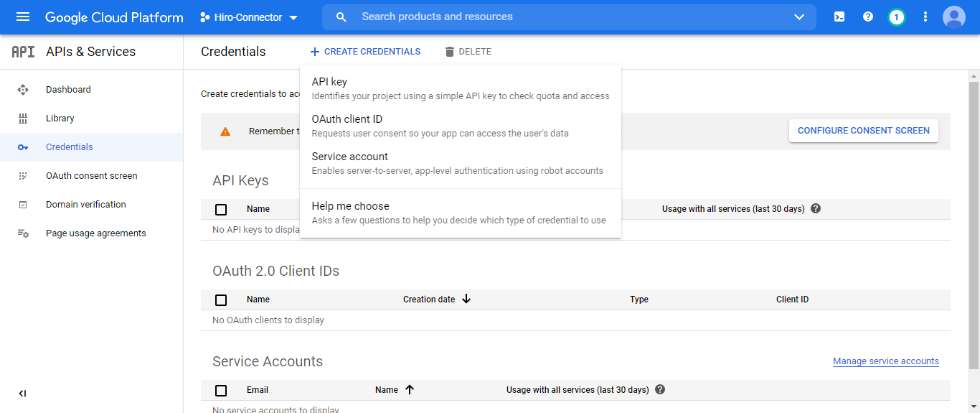Screen dimensions: 980x413
Task: Click the Client ID column header
Action: click(792, 300)
